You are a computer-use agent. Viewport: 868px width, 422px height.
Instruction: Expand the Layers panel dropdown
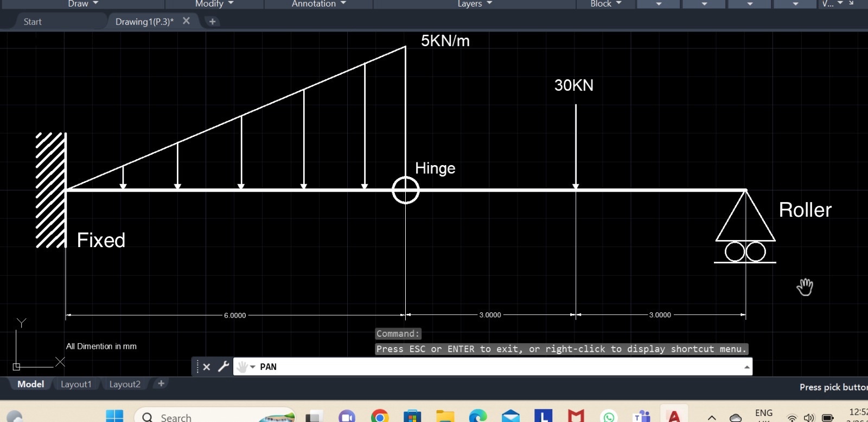(475, 4)
